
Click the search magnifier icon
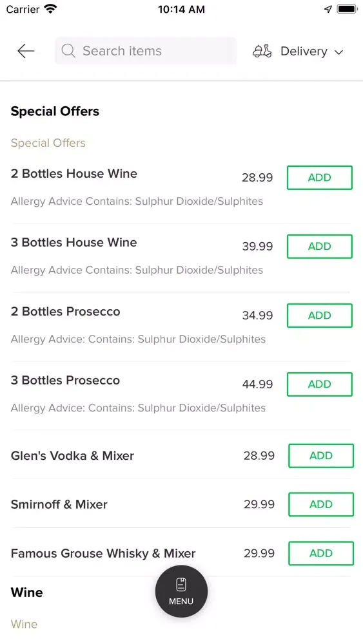pyautogui.click(x=68, y=51)
